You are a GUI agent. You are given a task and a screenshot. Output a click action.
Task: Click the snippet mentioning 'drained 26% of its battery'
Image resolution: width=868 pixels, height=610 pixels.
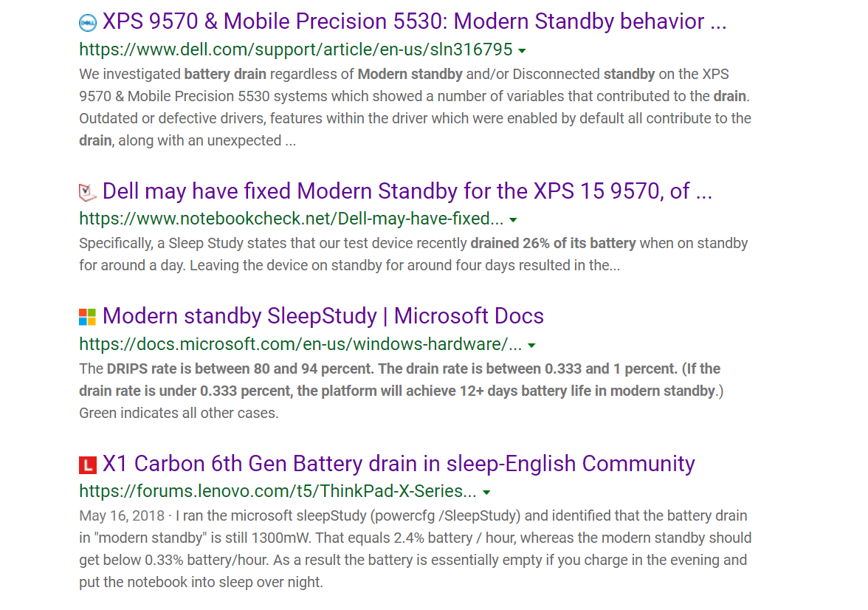tap(413, 254)
